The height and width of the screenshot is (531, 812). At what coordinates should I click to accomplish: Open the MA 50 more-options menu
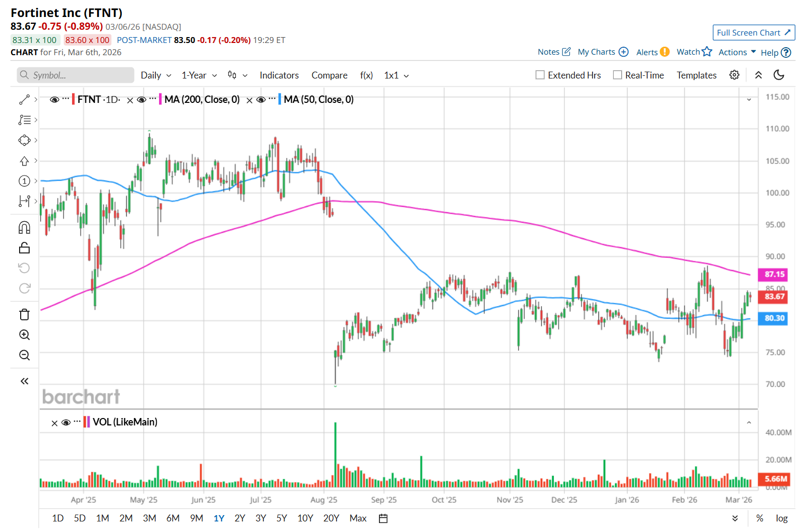click(x=272, y=99)
